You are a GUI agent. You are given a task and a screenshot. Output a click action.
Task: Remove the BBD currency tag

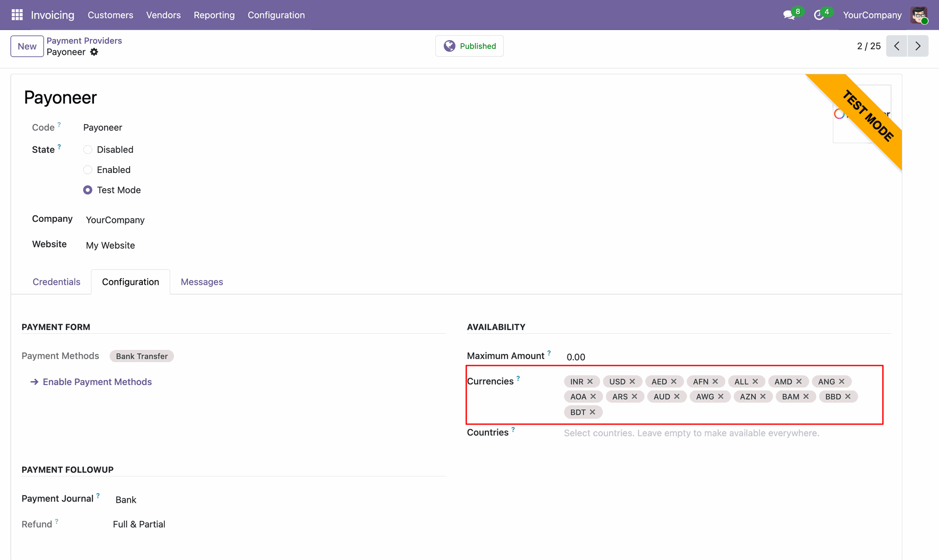pos(848,396)
